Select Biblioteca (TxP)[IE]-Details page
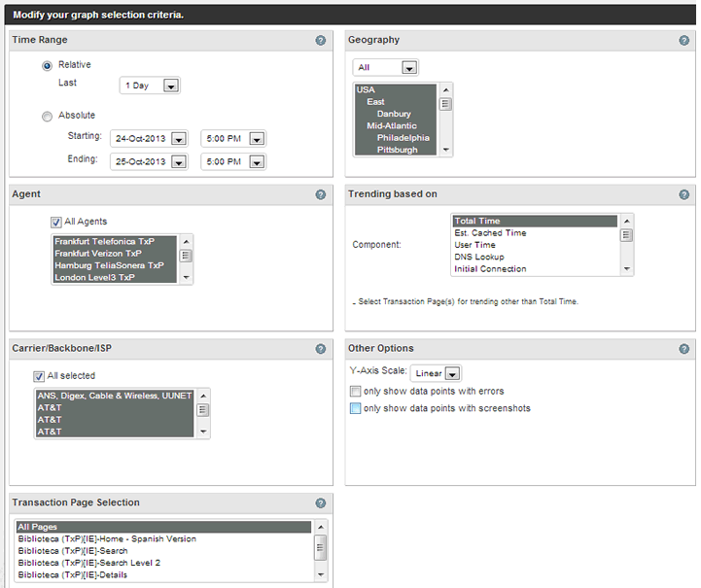This screenshot has width=701, height=588. [163, 575]
